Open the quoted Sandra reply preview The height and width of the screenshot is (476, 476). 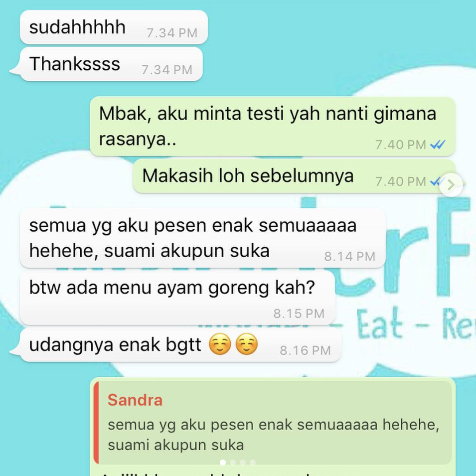click(x=273, y=423)
